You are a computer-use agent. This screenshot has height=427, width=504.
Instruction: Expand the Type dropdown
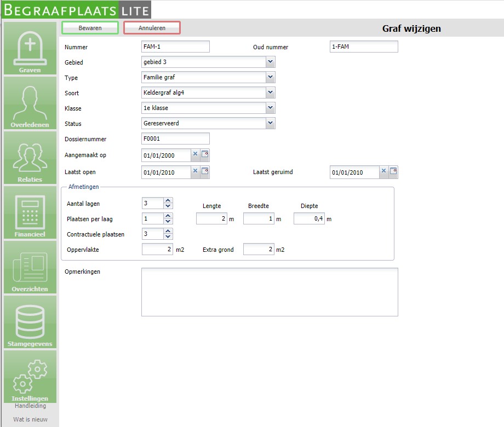[270, 77]
